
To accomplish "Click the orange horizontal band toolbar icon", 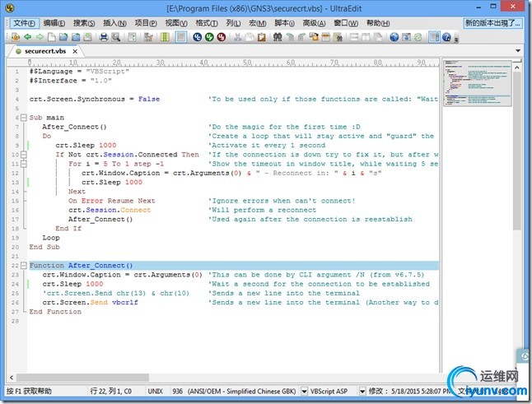I will coord(326,36).
